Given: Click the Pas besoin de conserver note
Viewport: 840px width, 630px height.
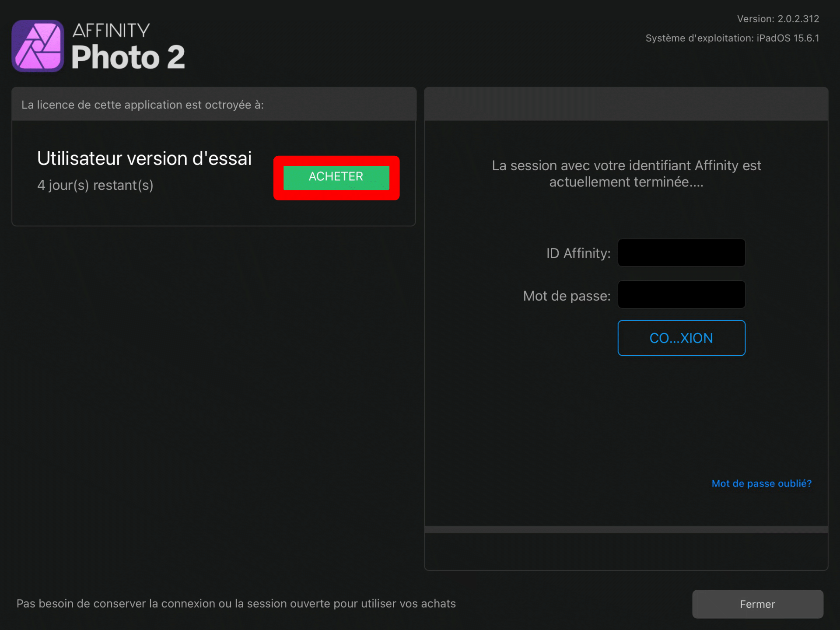Looking at the screenshot, I should (x=236, y=604).
